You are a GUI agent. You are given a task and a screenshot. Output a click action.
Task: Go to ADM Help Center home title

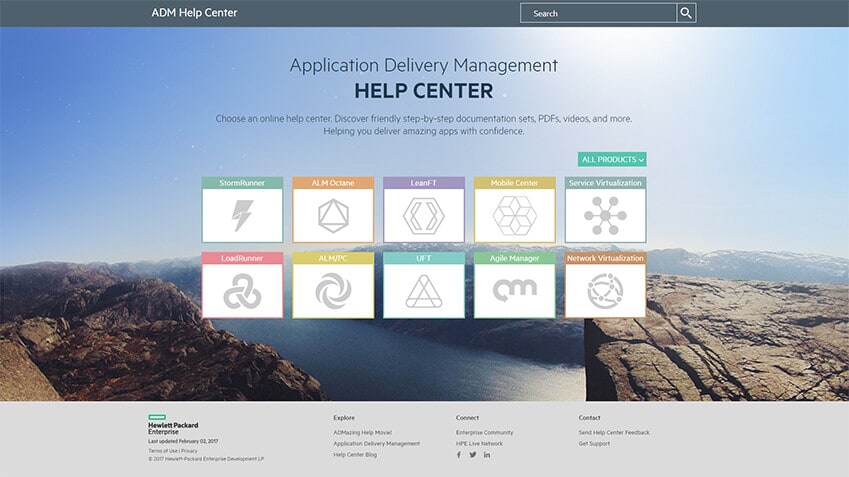[194, 13]
